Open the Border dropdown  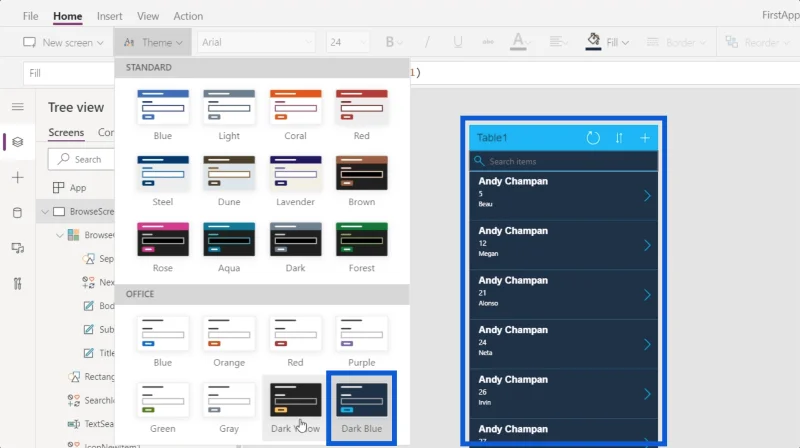(676, 42)
